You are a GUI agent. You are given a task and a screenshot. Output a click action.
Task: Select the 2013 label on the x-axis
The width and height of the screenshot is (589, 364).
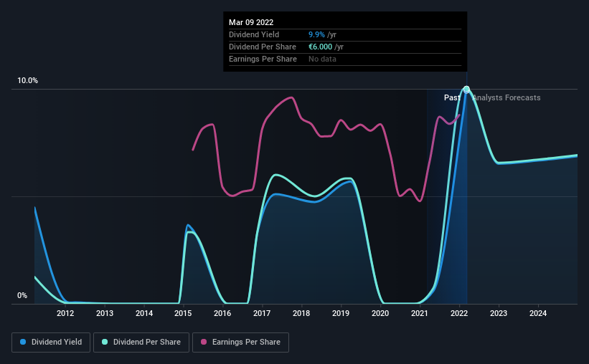(105, 313)
